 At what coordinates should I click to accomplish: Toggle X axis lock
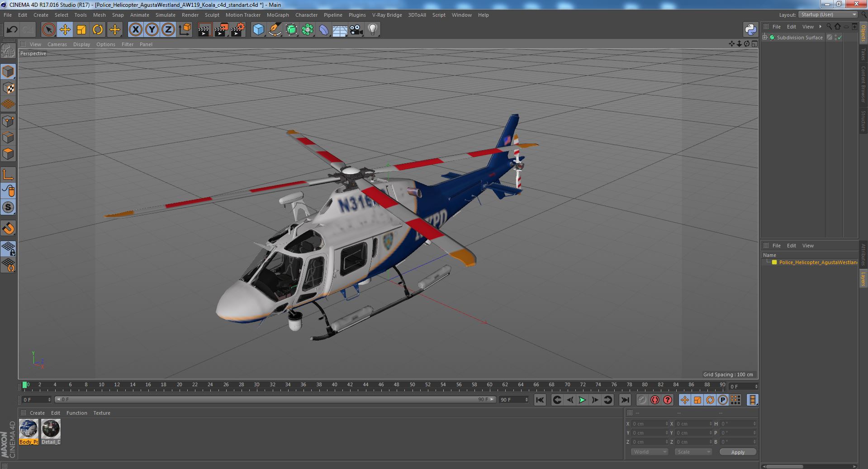[x=135, y=30]
